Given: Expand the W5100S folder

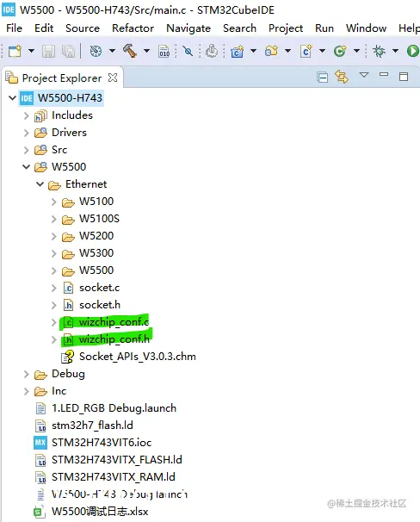Looking at the screenshot, I should [x=54, y=219].
